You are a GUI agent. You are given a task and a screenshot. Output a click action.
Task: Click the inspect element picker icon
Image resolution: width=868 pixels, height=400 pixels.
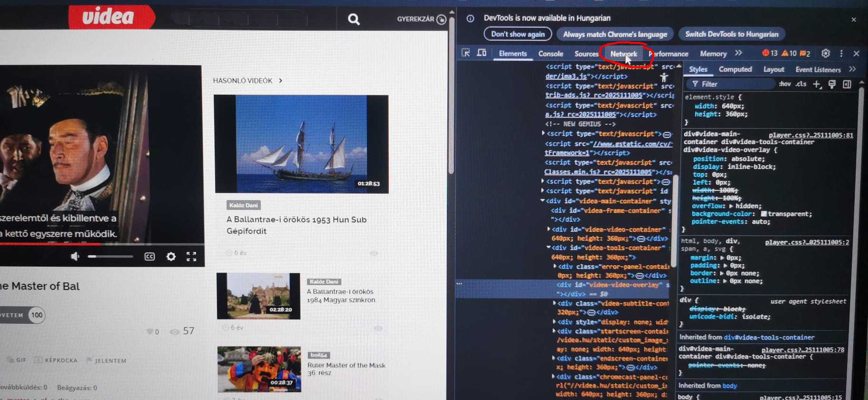[465, 53]
